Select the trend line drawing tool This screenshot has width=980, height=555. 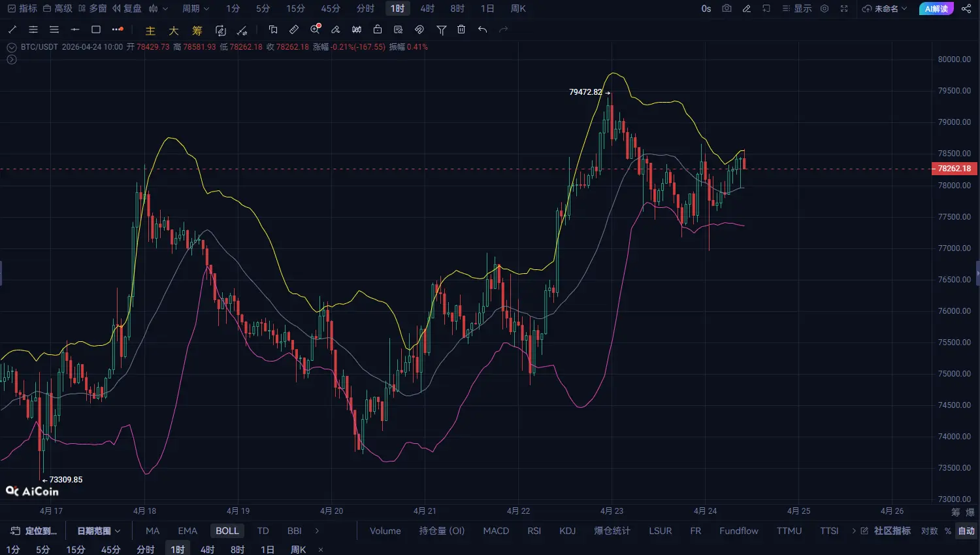point(12,29)
